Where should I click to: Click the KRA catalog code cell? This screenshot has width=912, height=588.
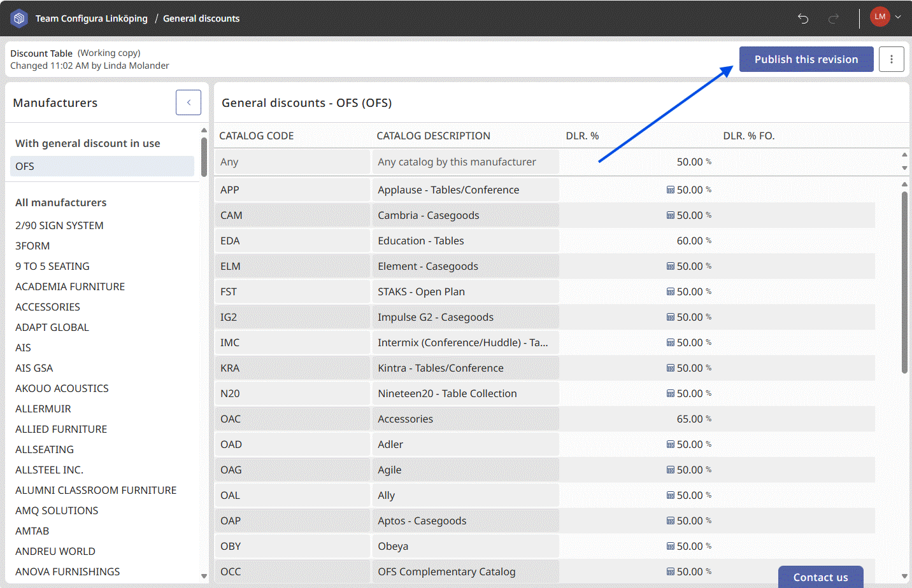pyautogui.click(x=292, y=368)
